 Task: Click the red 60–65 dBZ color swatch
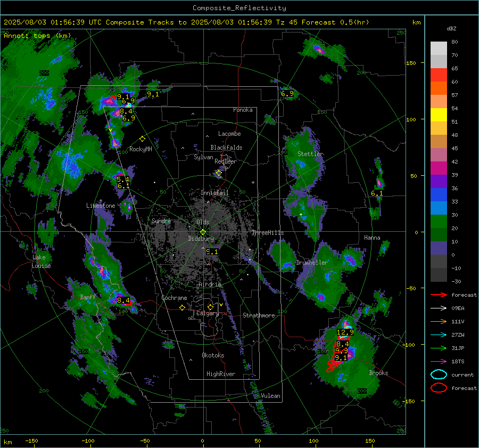439,75
